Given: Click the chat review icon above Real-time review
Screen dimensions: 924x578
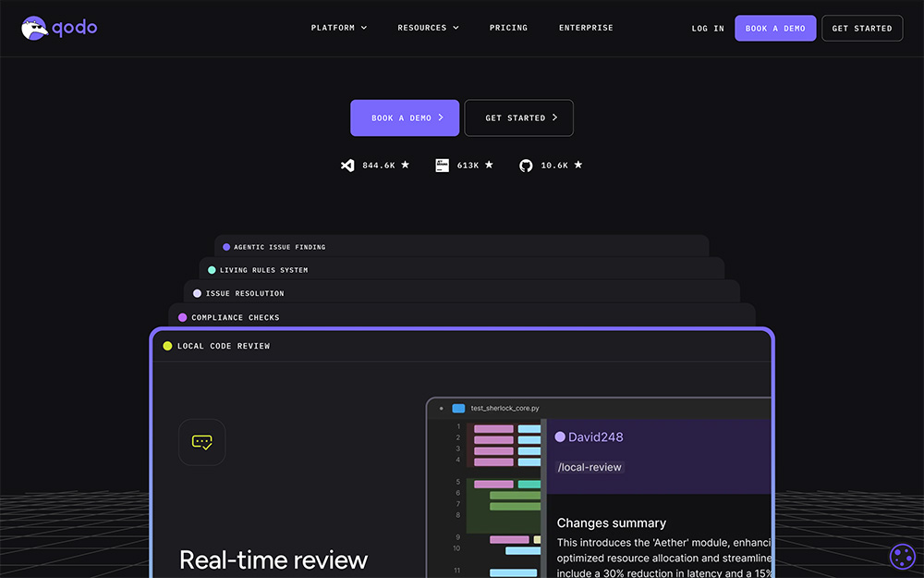Looking at the screenshot, I should (201, 442).
